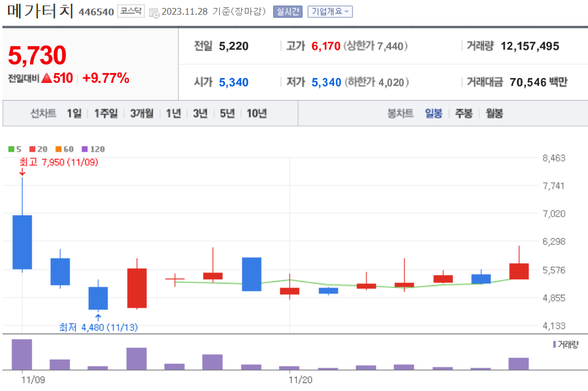Click the 최저 4,480 (11/13) label
This screenshot has width=588, height=391.
point(98,327)
